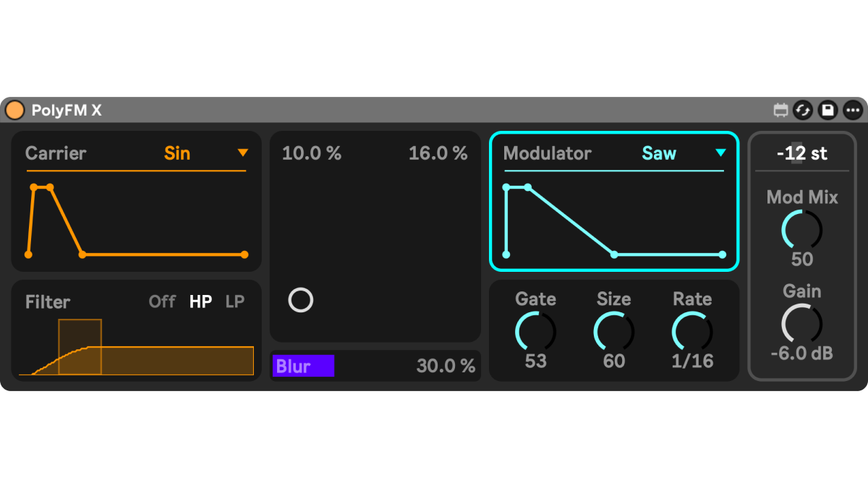
Task: Open the Carrier waveform dropdown arrow
Action: pos(243,153)
